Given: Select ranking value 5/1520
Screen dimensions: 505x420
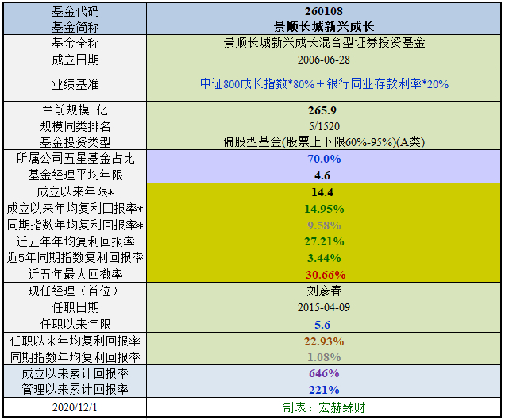Looking at the screenshot, I should coord(324,126).
